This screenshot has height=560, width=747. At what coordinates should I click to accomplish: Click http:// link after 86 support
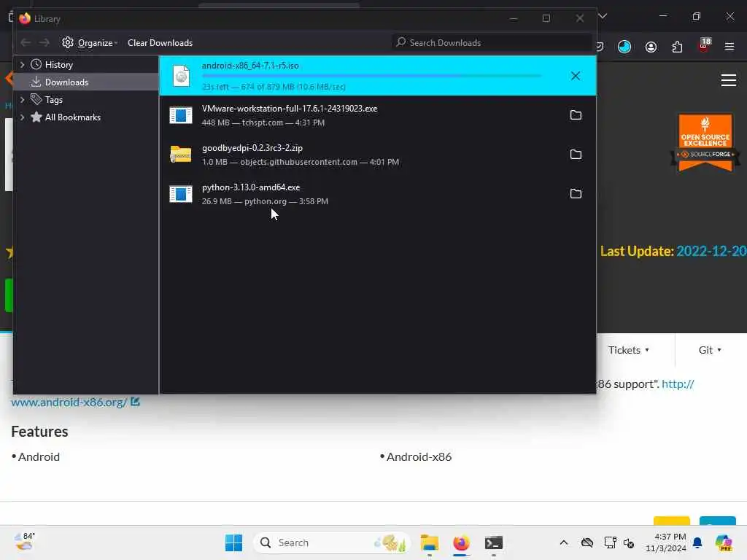click(x=678, y=384)
